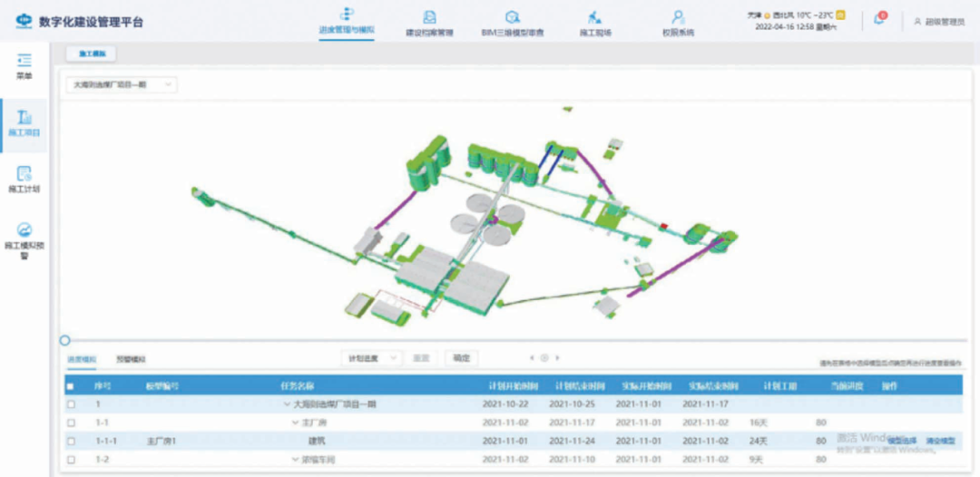
Task: Click the platform logo in the header
Action: [24, 21]
